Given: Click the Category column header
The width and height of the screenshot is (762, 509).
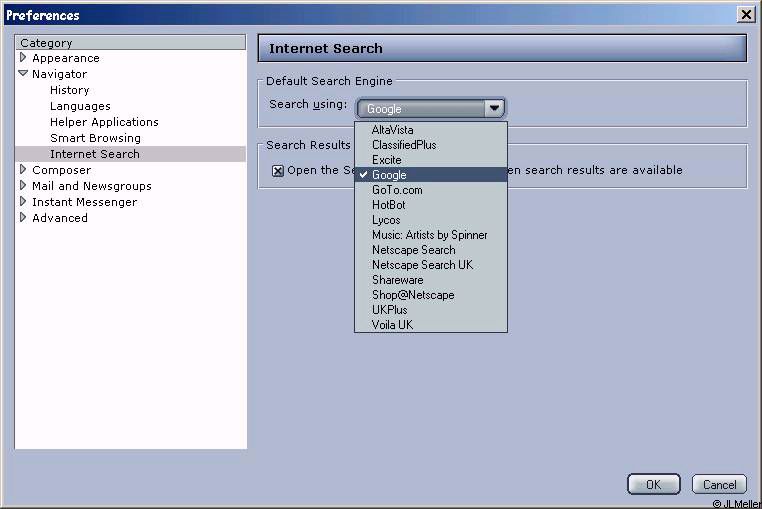Looking at the screenshot, I should tap(130, 43).
